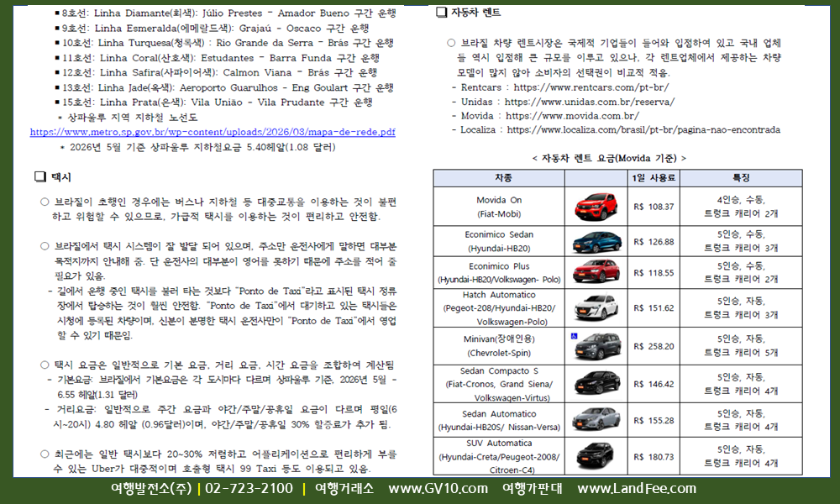Click the Movida On (Fiat-Mobi) cell

[x=499, y=207]
